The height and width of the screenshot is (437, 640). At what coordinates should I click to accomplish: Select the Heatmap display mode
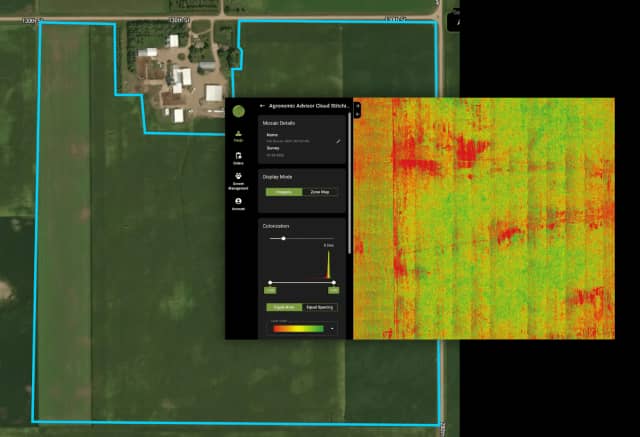[x=284, y=192]
